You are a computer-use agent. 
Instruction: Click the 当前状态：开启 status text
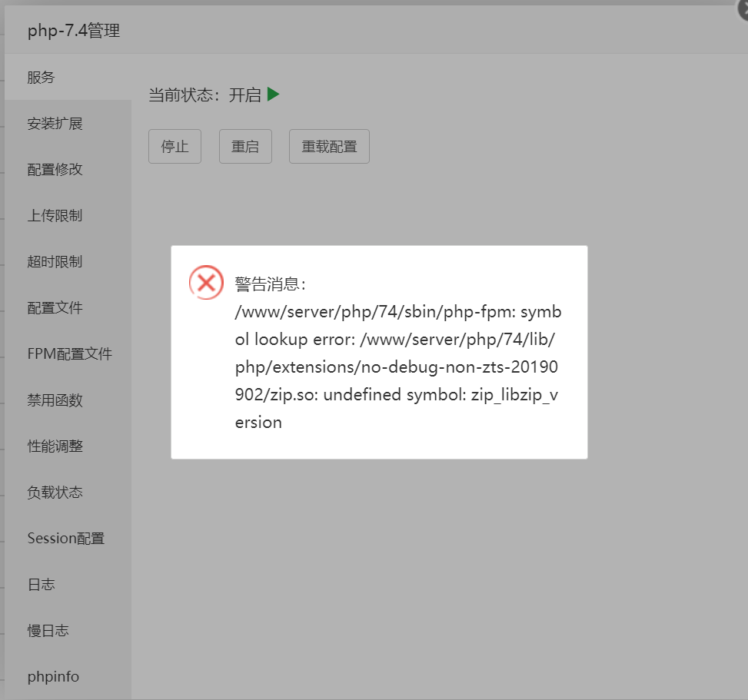pyautogui.click(x=204, y=95)
